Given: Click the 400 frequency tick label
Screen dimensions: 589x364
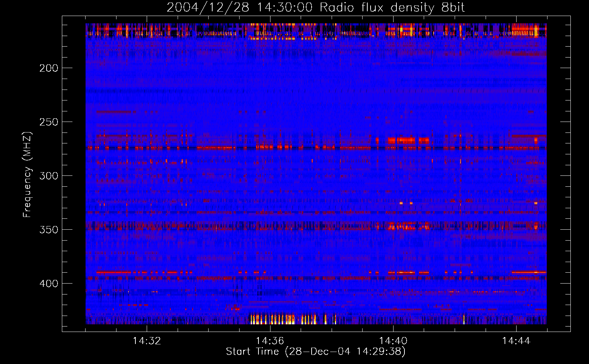Looking at the screenshot, I should (49, 284).
